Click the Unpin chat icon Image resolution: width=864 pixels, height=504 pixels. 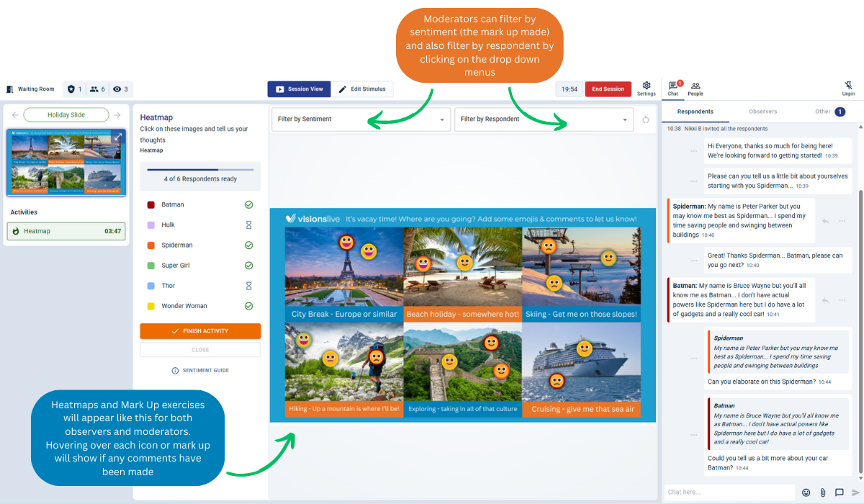[x=848, y=86]
